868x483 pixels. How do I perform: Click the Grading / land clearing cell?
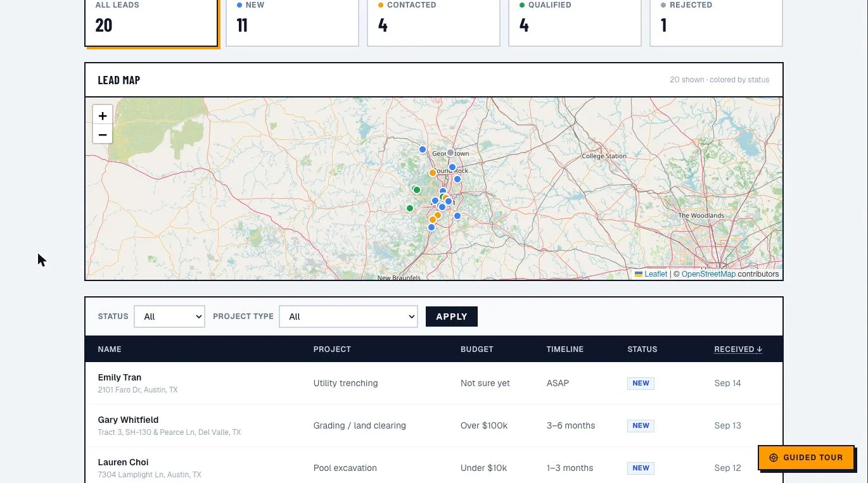(359, 425)
